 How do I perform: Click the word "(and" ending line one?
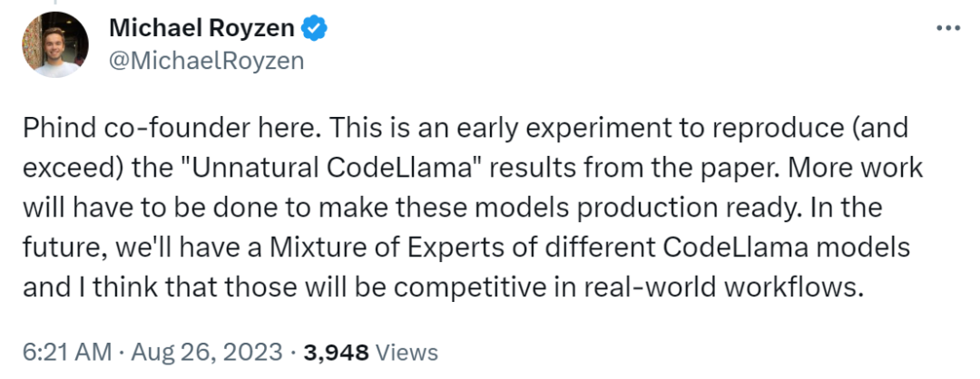pyautogui.click(x=887, y=129)
